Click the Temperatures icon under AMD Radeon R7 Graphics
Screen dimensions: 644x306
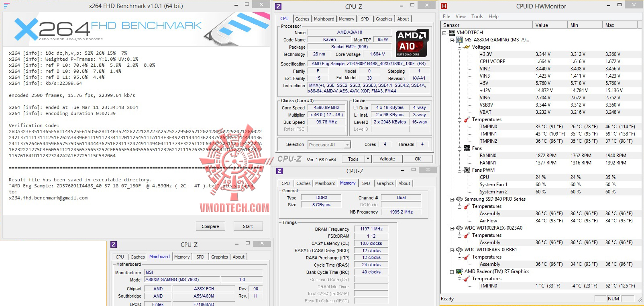[467, 279]
